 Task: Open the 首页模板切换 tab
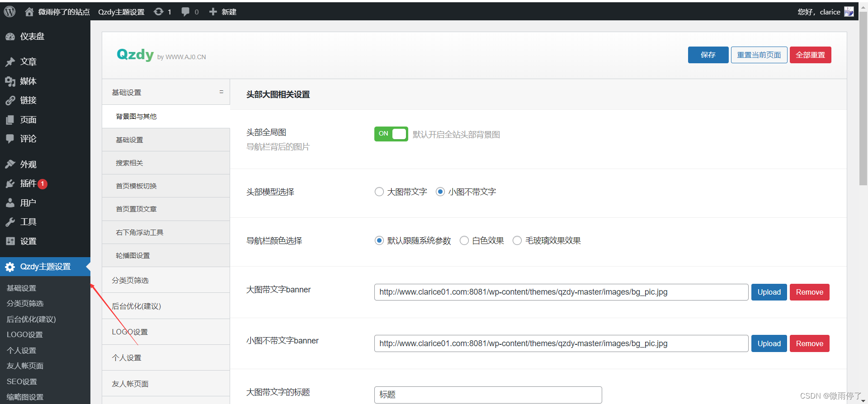pos(166,186)
